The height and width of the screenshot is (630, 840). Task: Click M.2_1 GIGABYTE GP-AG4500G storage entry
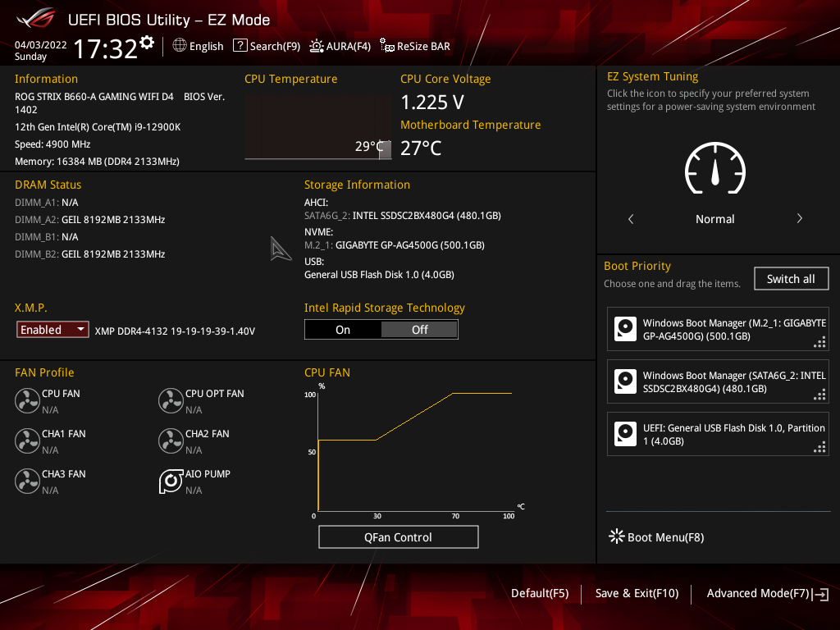point(395,244)
